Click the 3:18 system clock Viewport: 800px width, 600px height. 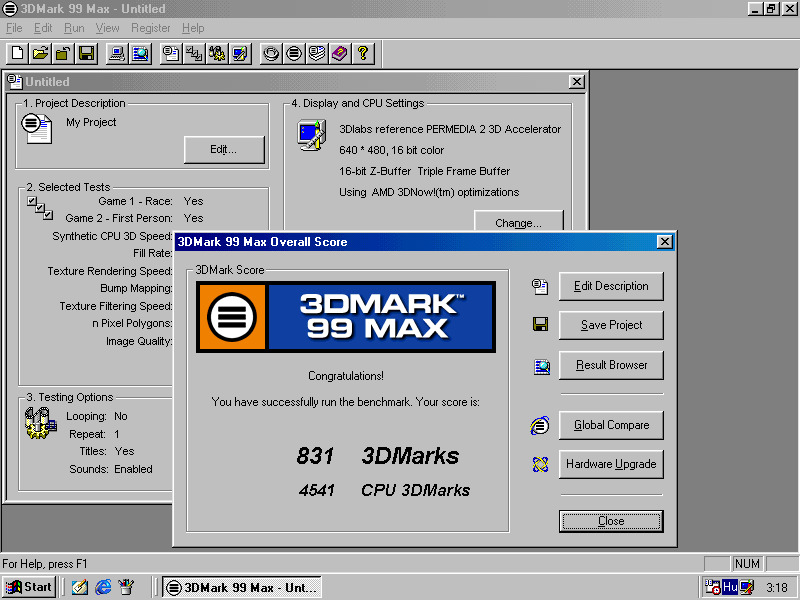coord(777,588)
